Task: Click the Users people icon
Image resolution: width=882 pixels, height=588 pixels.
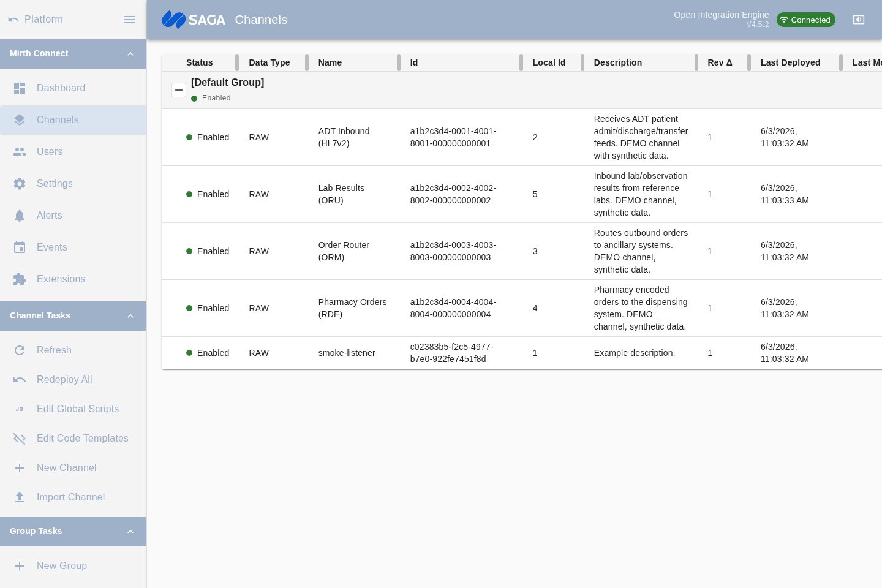Action: [x=20, y=152]
